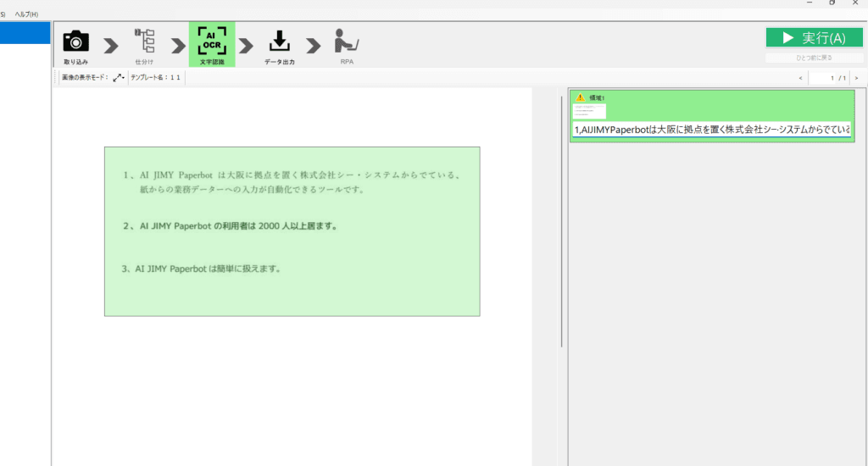Select the blue highlighted item in left list
Image resolution: width=868 pixels, height=466 pixels.
click(25, 33)
